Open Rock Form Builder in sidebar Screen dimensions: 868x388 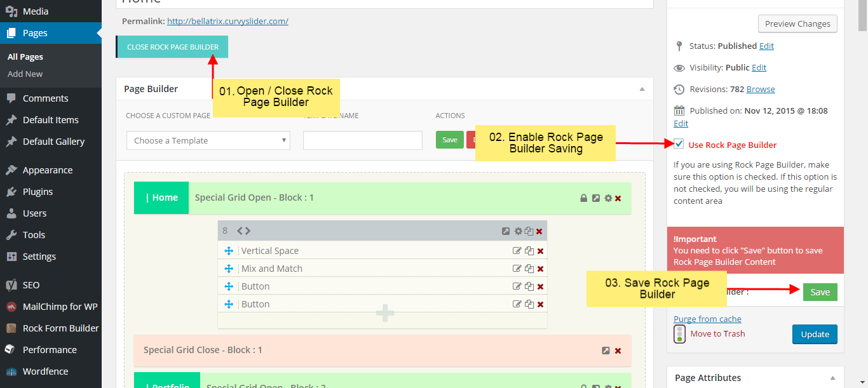click(x=60, y=328)
